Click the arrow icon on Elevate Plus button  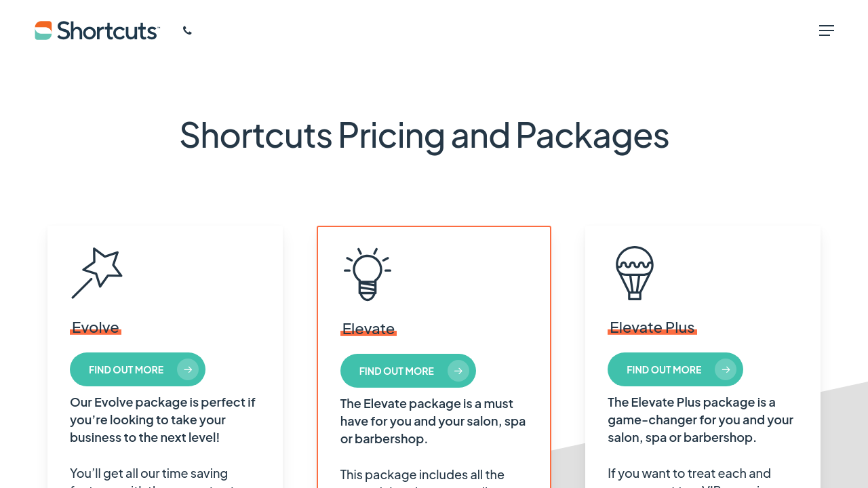coord(726,369)
